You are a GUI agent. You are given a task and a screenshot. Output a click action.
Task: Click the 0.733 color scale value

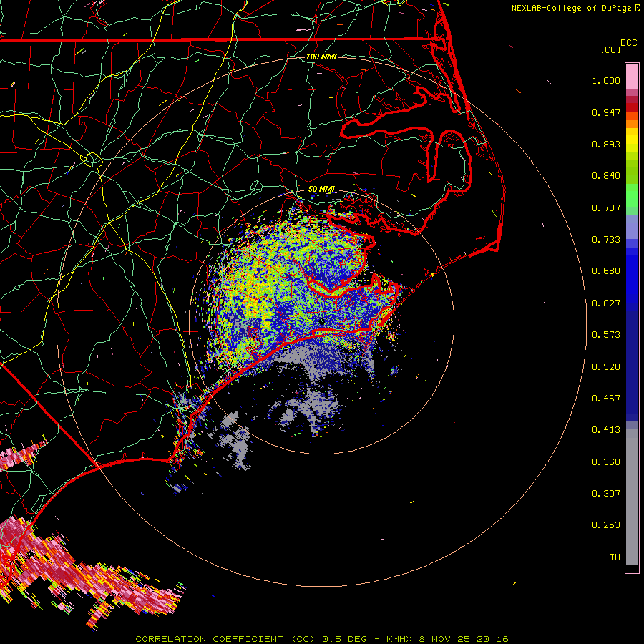pyautogui.click(x=606, y=240)
